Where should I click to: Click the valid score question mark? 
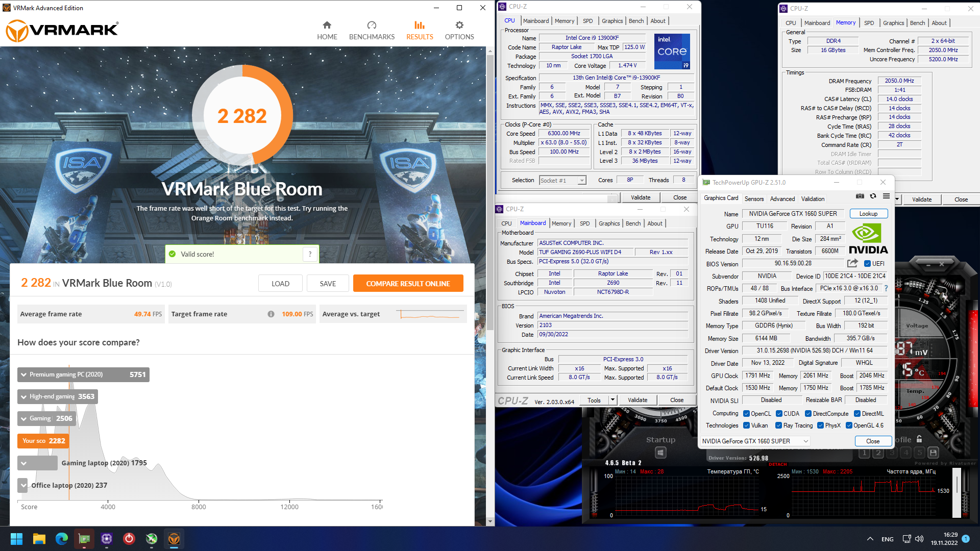click(310, 254)
